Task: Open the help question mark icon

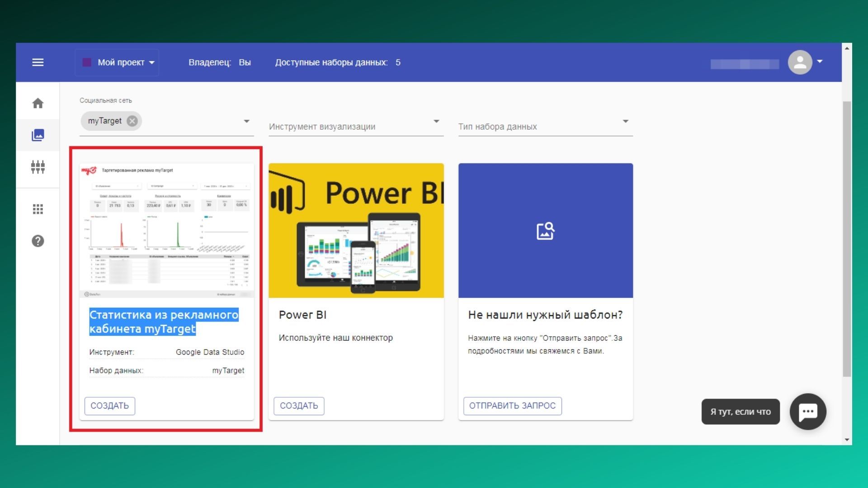Action: (x=38, y=241)
